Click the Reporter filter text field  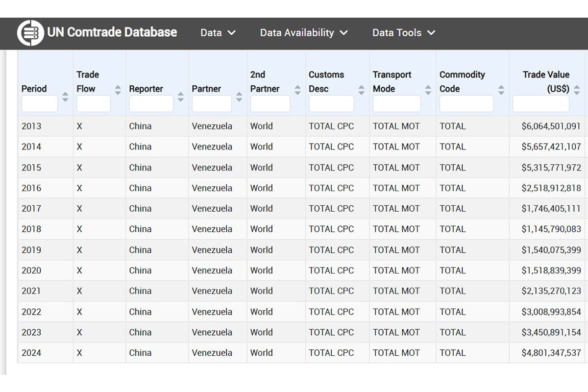point(151,104)
